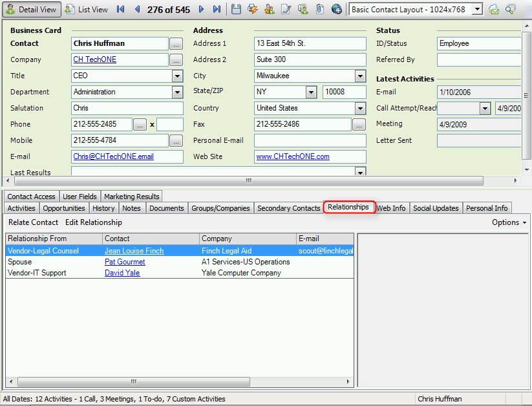The image size is (532, 406).
Task: Expand the Call Attempt/Reach dropdown
Action: (485, 109)
